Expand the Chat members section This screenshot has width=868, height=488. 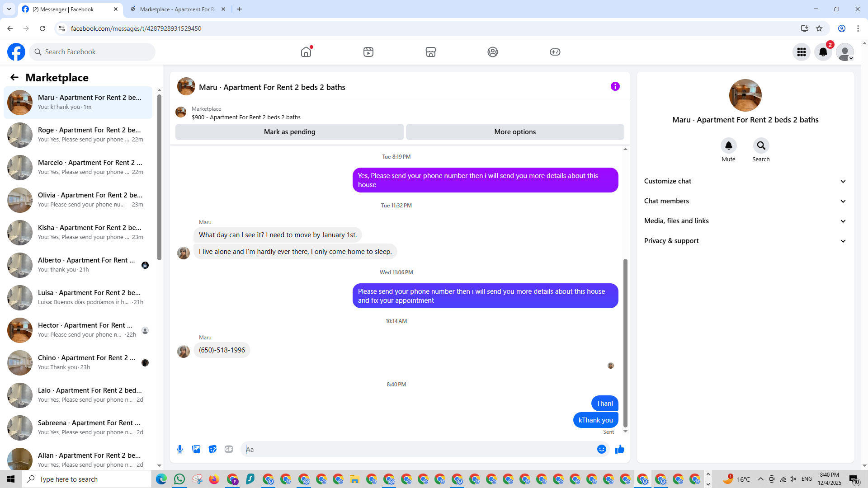tap(745, 201)
